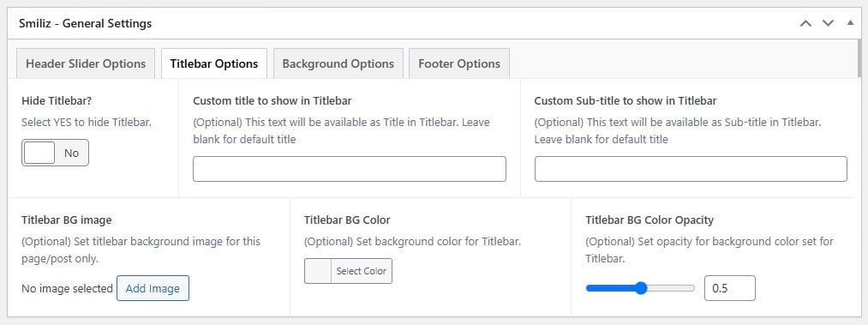Click the white knob of Hide Titlebar switch
The width and height of the screenshot is (868, 325).
pos(39,153)
